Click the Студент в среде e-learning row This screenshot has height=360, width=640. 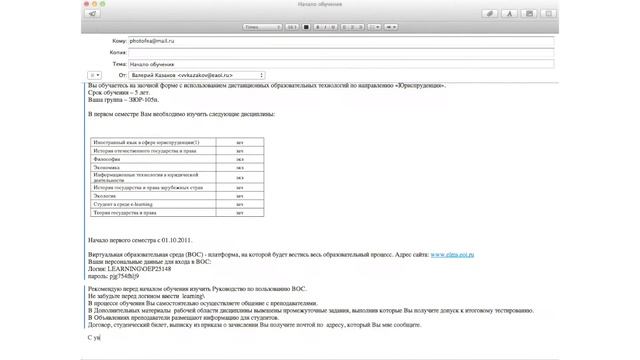(177, 204)
